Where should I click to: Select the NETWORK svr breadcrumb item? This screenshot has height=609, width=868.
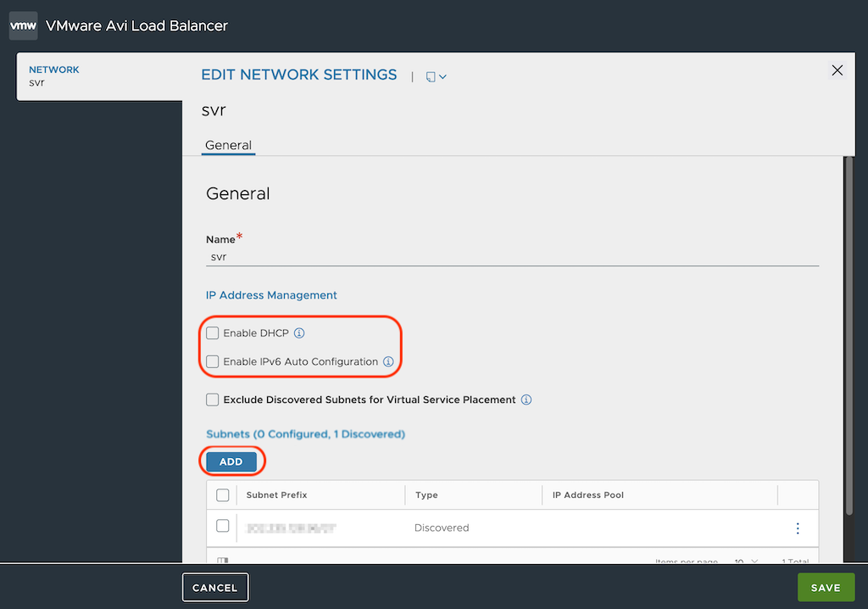click(54, 75)
